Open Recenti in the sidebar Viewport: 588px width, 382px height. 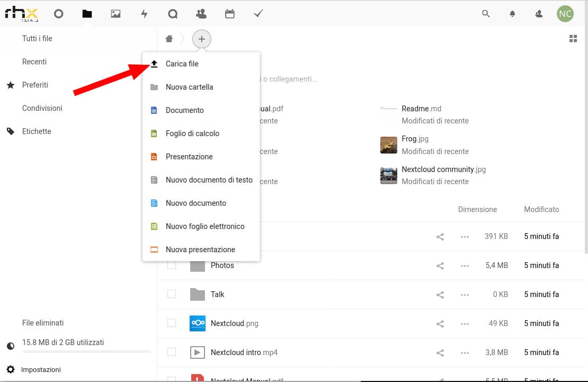(34, 62)
